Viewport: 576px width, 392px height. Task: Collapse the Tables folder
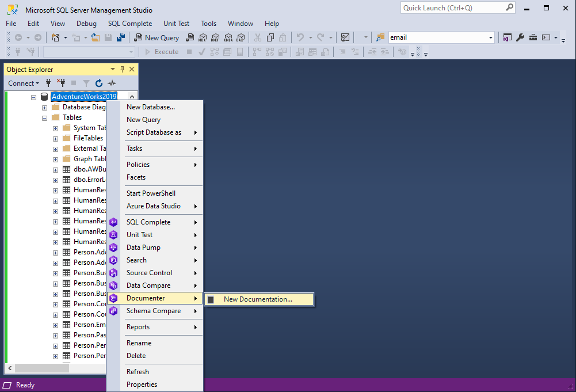(44, 118)
